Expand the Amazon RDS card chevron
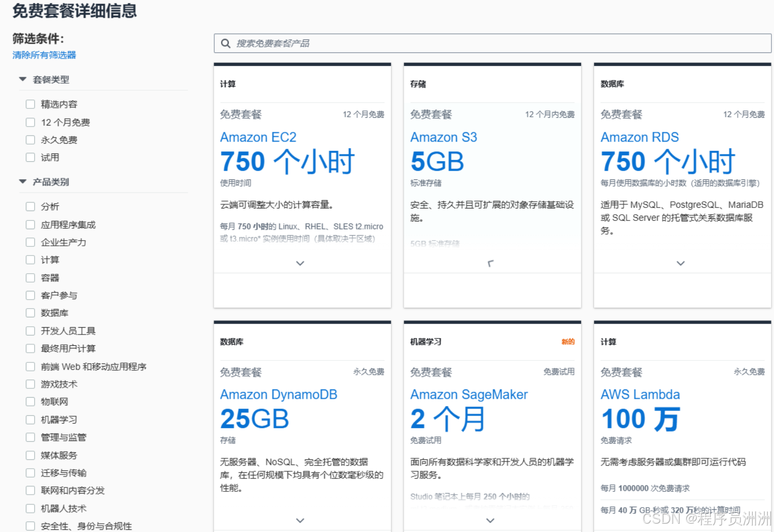 [681, 263]
